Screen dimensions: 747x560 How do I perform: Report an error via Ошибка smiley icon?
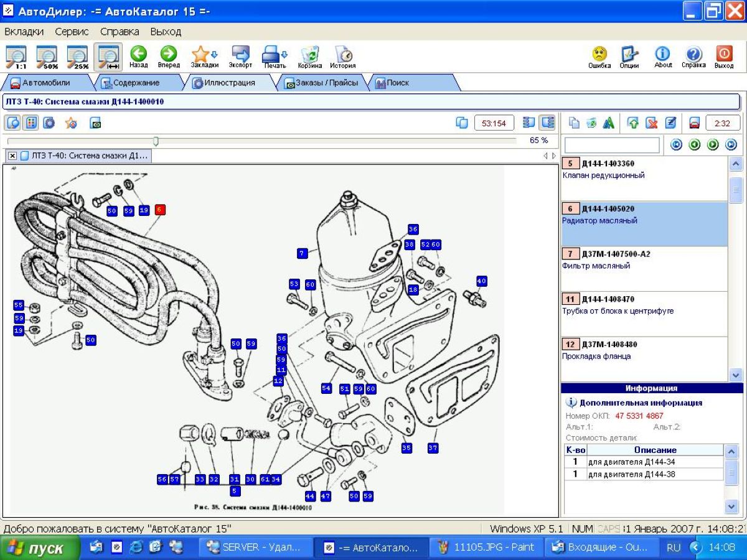click(x=599, y=55)
